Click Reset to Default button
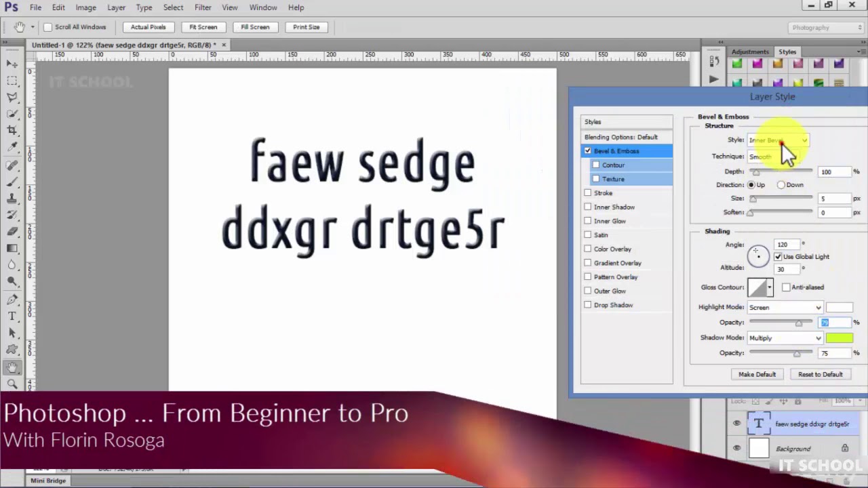Image resolution: width=868 pixels, height=488 pixels. pyautogui.click(x=821, y=374)
